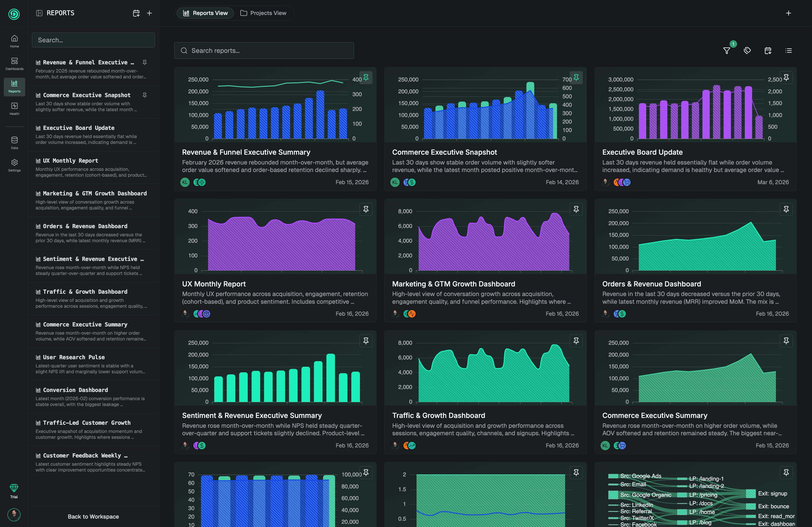Click the tags icon in toolbar
This screenshot has width=812, height=527.
747,51
